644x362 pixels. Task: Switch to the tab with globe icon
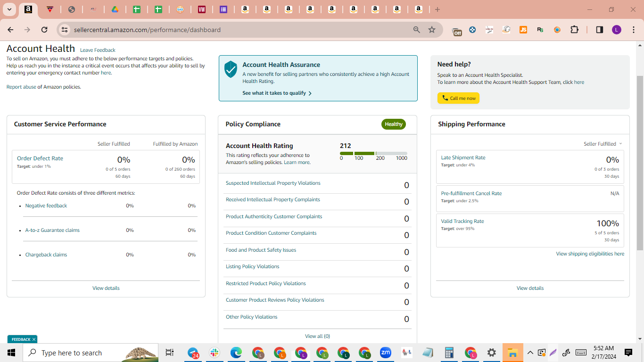[x=72, y=9]
